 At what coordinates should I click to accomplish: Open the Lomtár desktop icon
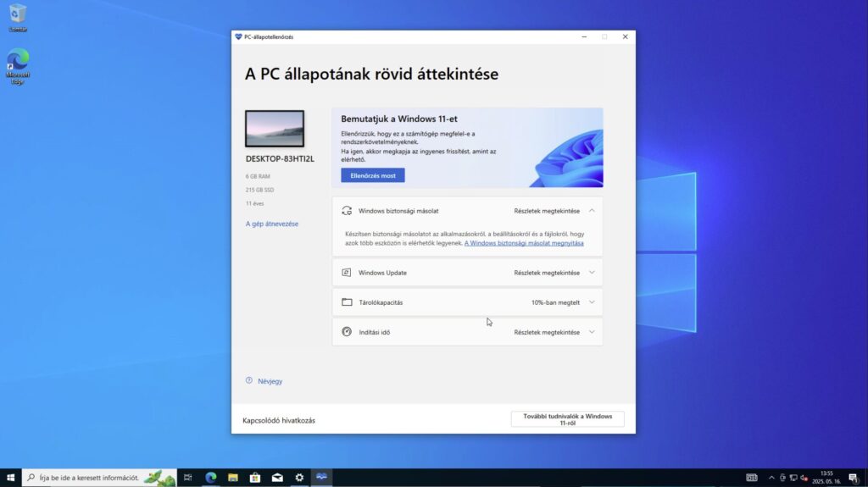[x=18, y=18]
